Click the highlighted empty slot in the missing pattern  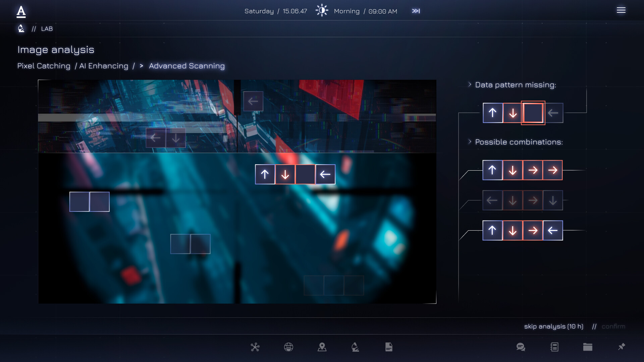click(x=533, y=113)
